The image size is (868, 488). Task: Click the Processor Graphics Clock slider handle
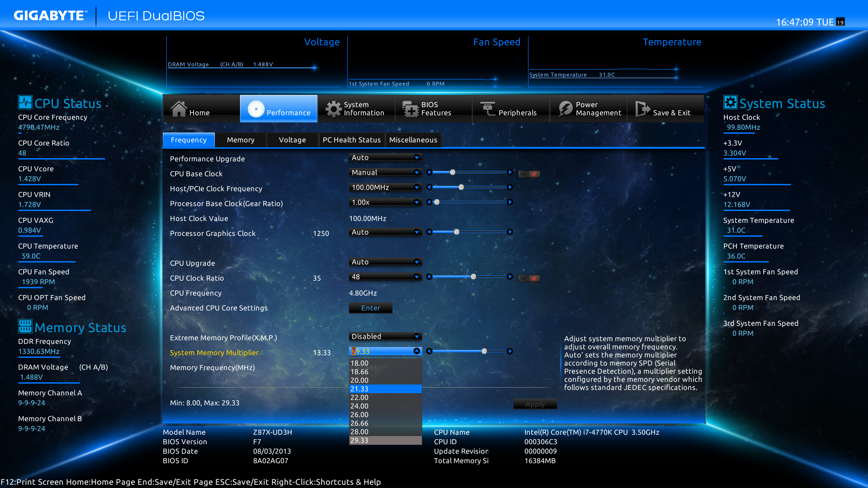tap(457, 232)
